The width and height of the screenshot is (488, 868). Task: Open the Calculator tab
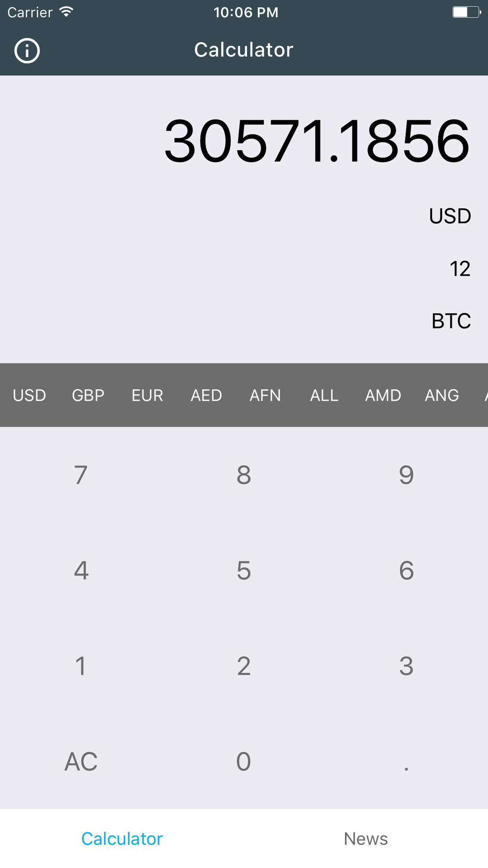[122, 839]
